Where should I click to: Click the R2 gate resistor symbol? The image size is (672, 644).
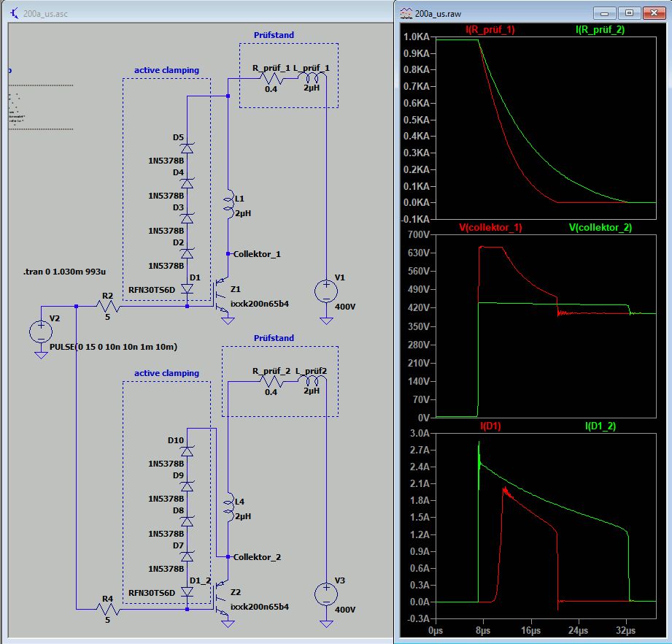click(108, 307)
